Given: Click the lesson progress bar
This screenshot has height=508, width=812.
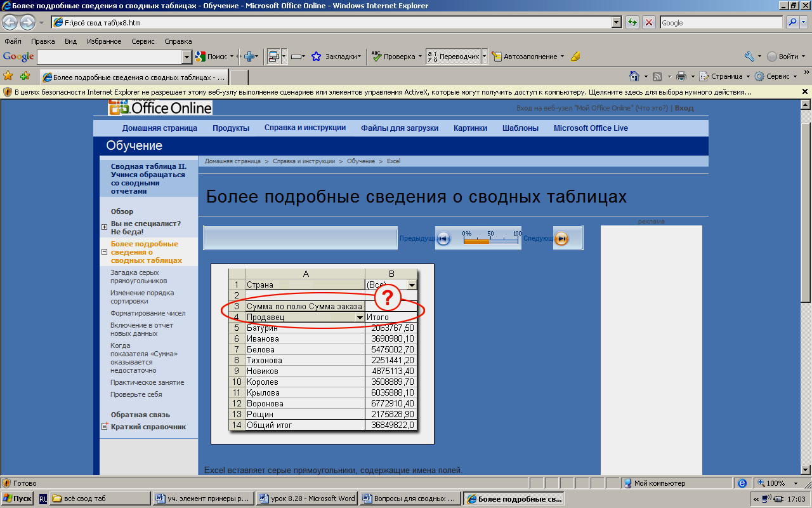Looking at the screenshot, I should [x=491, y=241].
